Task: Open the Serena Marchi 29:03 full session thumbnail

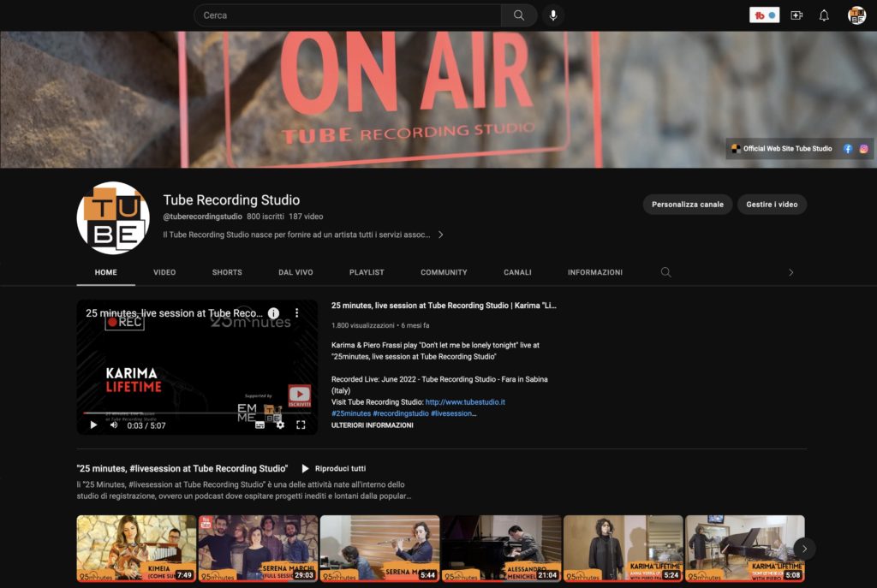Action: (x=258, y=549)
